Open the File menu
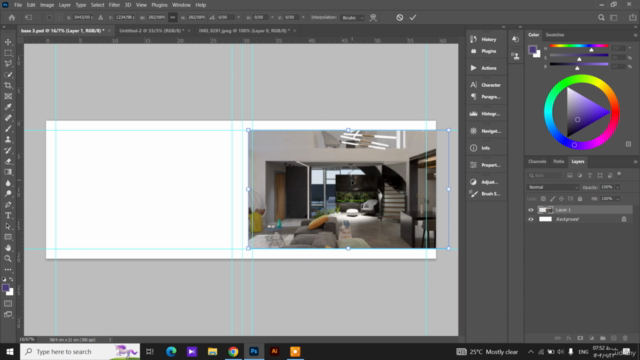 tap(18, 5)
